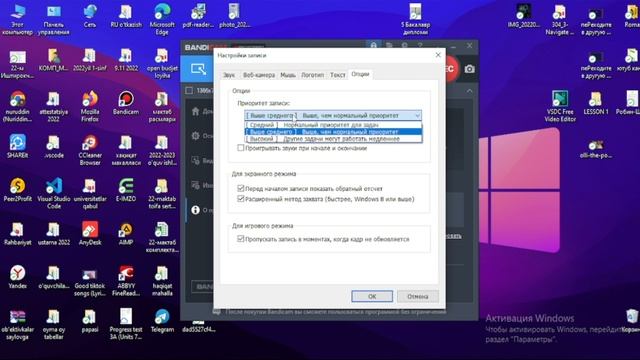Viewport: 640px width, 360px height.
Task: Choose 'Средний' normal priority option
Action: 333,124
